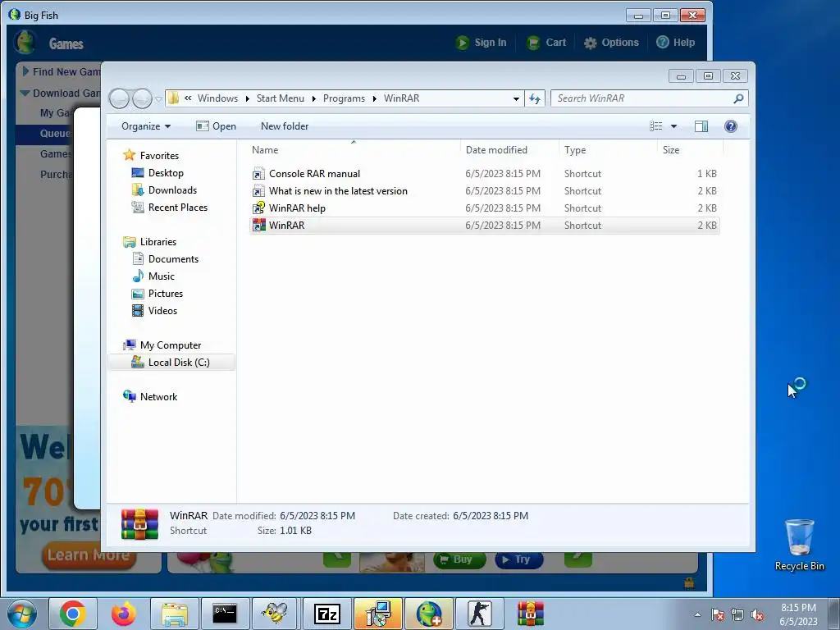
Task: Open Options in Big Fish window
Action: tap(611, 43)
